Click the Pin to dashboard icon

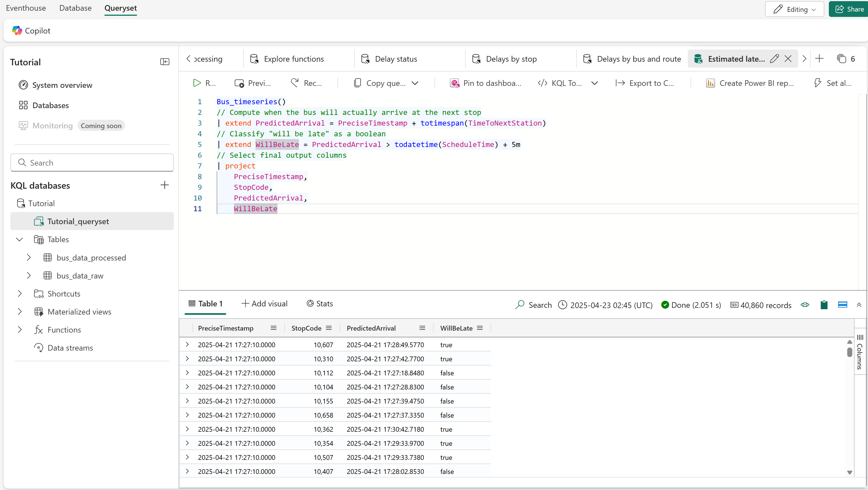pos(454,83)
